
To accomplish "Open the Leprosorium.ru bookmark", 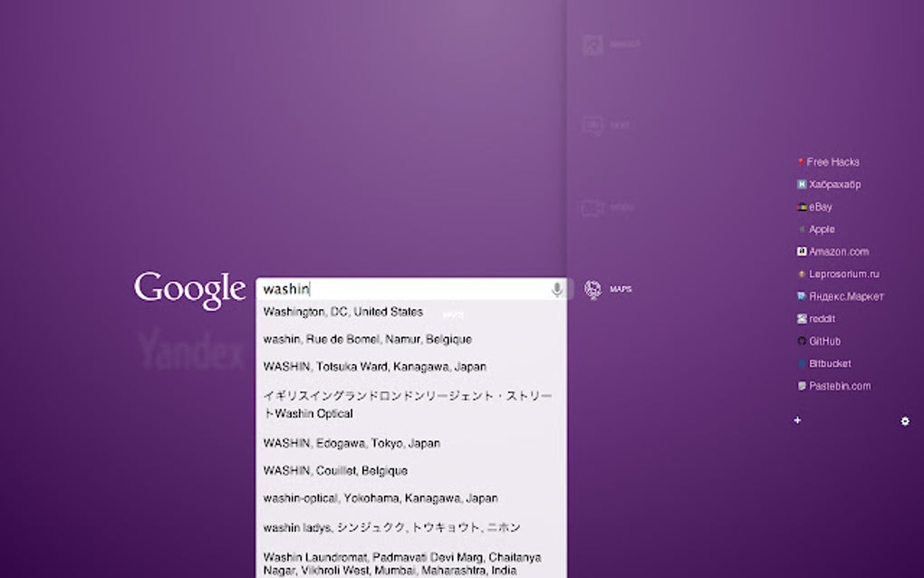I will point(838,274).
